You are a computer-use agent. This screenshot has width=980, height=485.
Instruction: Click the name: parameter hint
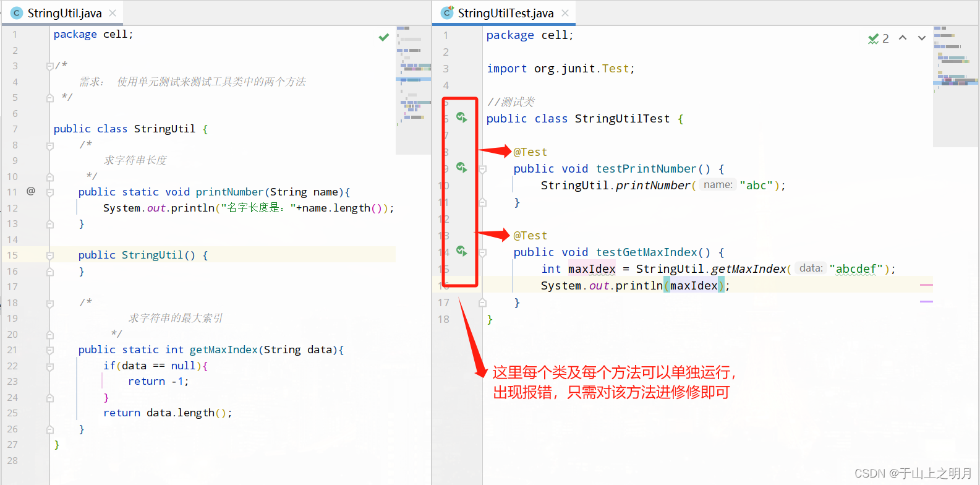pos(718,185)
